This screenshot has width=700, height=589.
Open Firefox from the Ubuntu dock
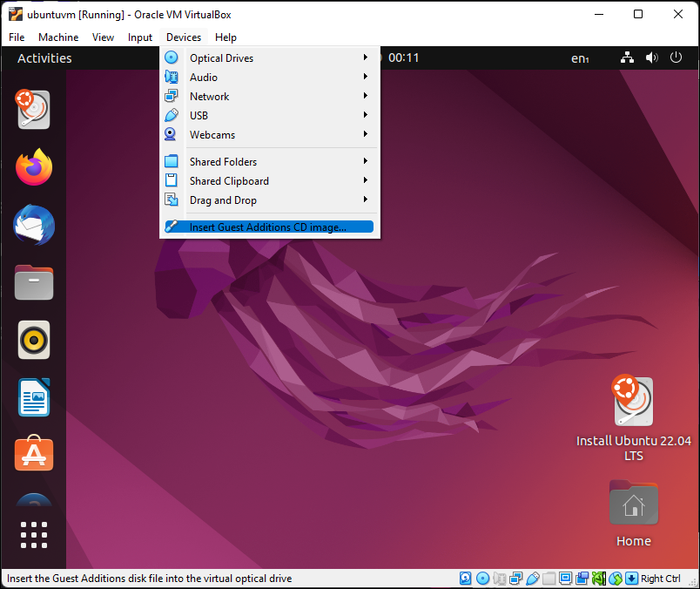click(34, 167)
